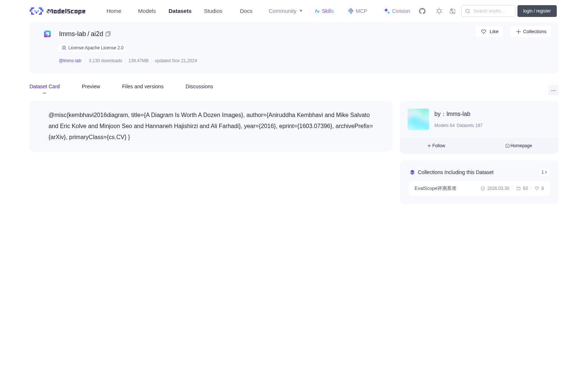
Task: Switch to Files and versions tab
Action: point(143,86)
